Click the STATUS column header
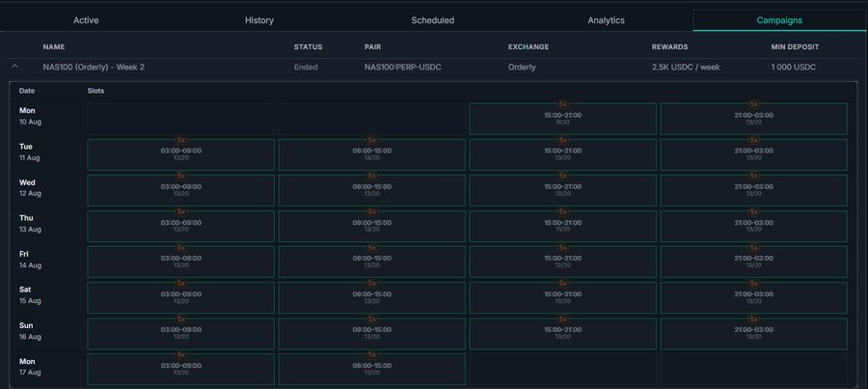 point(308,47)
